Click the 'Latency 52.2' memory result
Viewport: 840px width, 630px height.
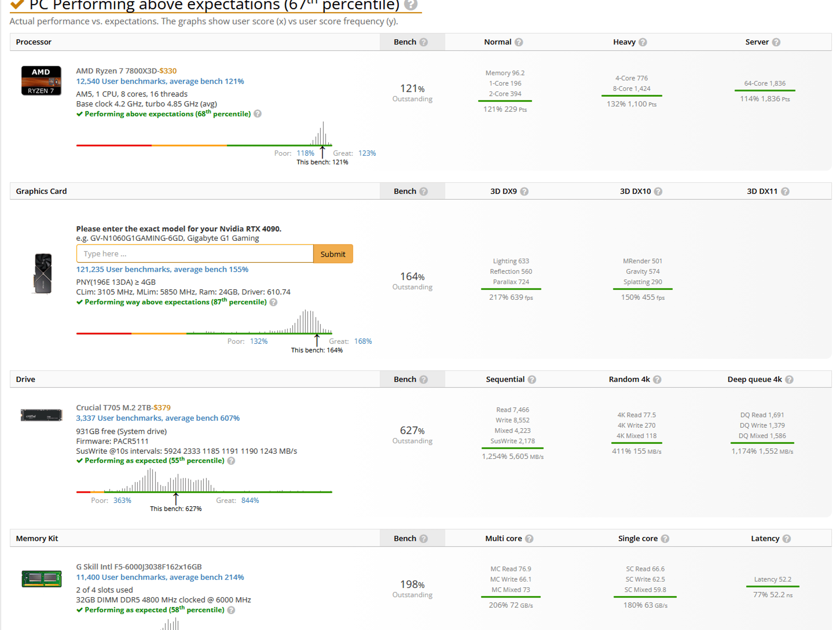coord(773,580)
